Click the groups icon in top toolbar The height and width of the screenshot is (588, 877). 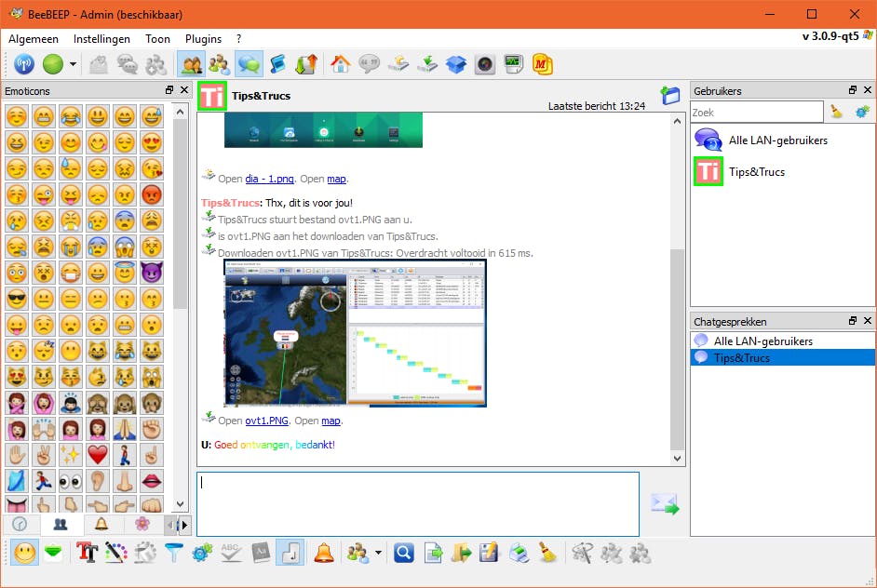click(x=220, y=64)
